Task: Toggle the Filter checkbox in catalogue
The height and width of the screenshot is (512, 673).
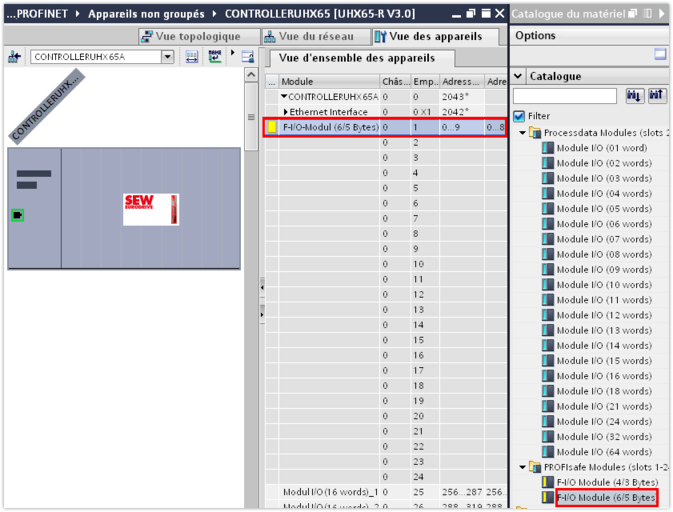Action: (x=519, y=116)
